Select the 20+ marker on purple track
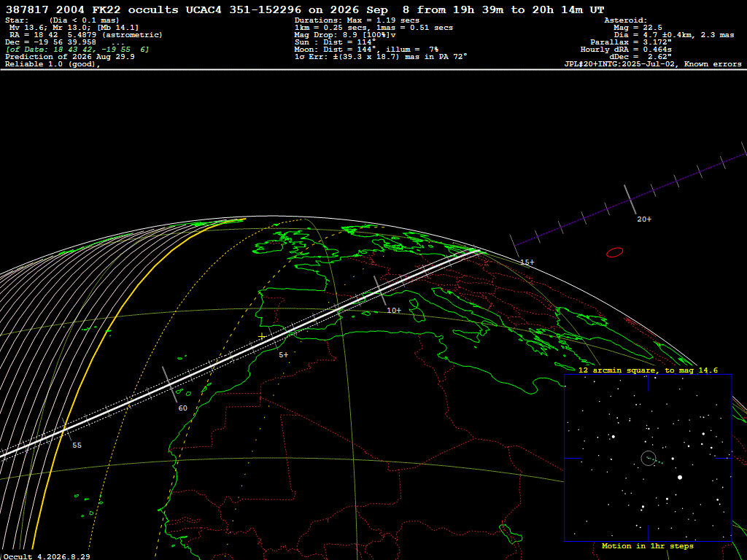 pos(644,219)
